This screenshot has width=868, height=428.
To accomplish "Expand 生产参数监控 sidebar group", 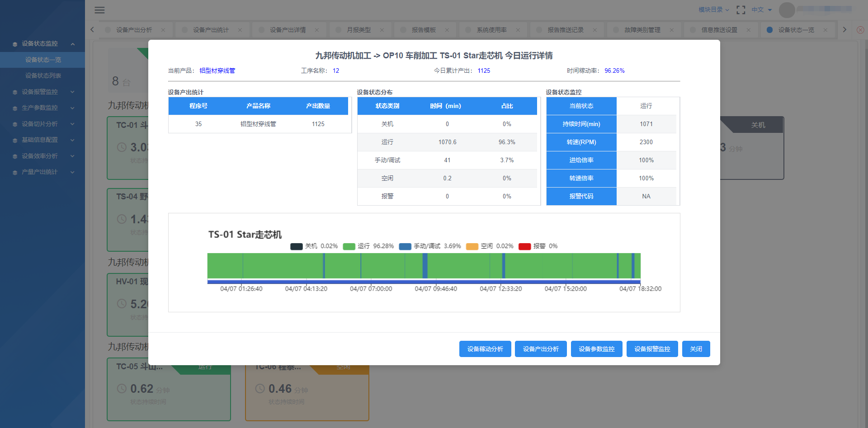I will 42,108.
